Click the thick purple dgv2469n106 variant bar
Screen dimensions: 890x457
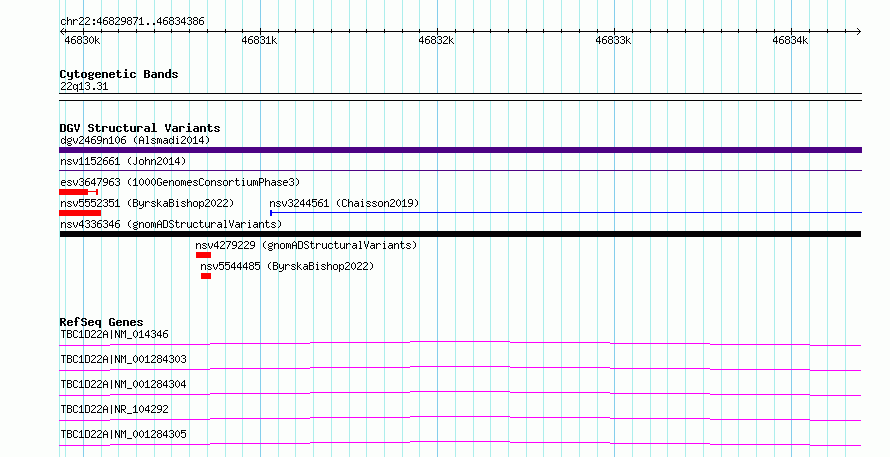coord(460,150)
